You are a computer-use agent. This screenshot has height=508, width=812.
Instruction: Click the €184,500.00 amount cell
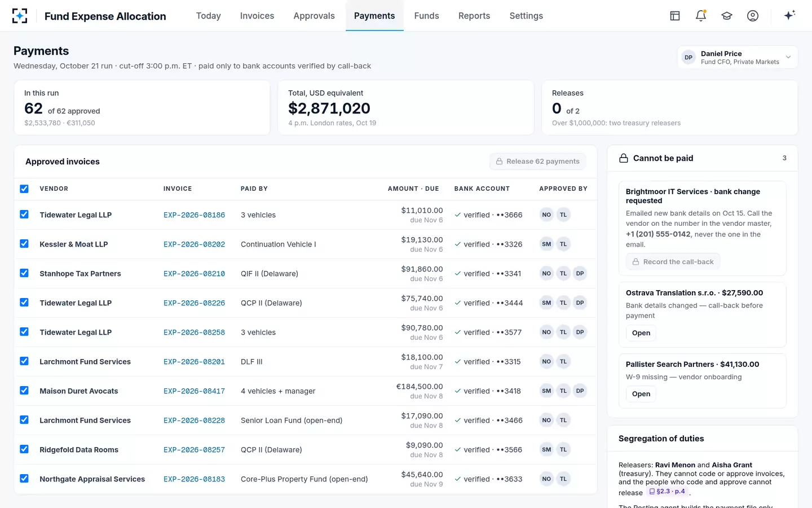(x=420, y=387)
